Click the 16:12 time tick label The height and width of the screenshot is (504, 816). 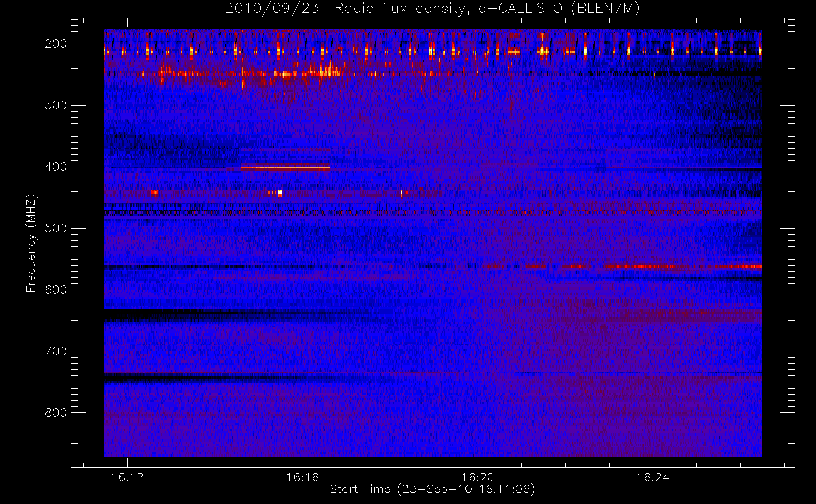pos(127,477)
